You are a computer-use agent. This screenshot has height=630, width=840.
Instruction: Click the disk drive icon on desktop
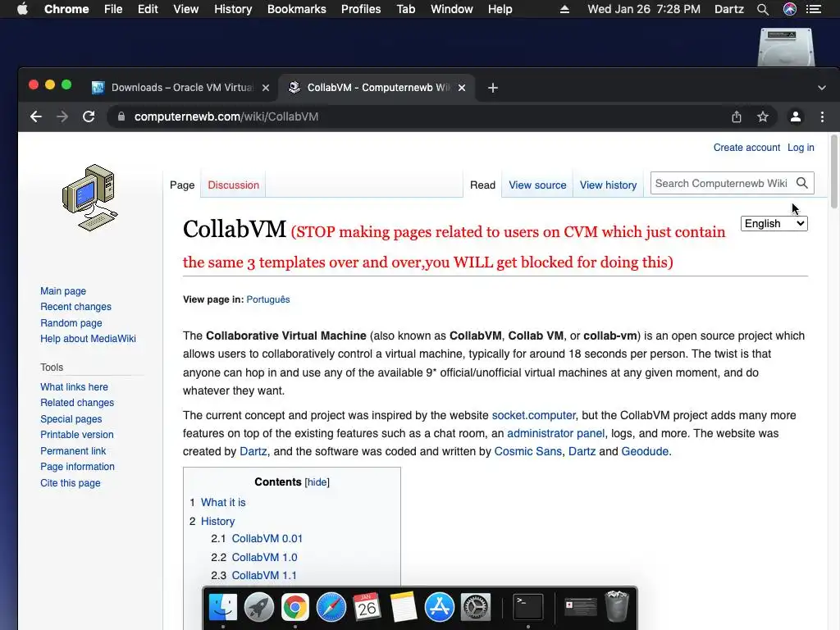point(786,47)
